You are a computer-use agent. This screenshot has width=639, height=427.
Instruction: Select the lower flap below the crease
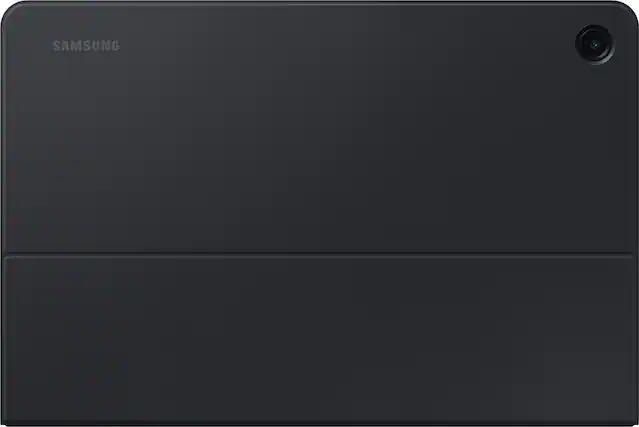coord(318,341)
